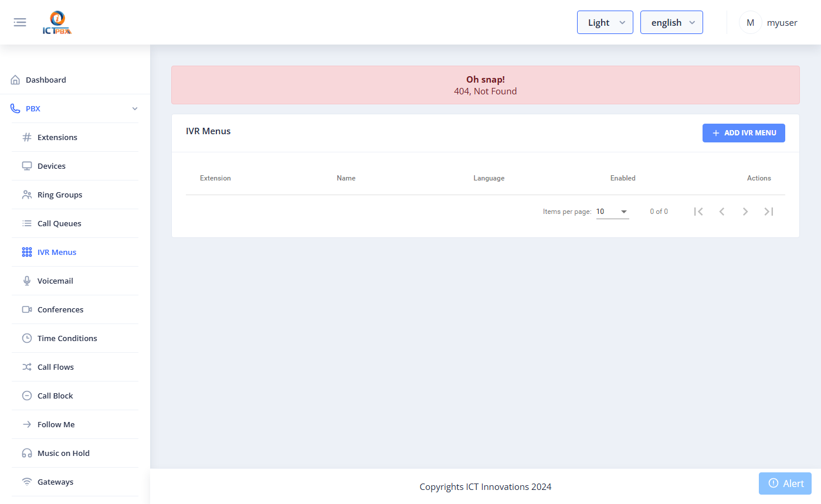
Task: Open Dashboard from the sidebar
Action: click(x=75, y=80)
